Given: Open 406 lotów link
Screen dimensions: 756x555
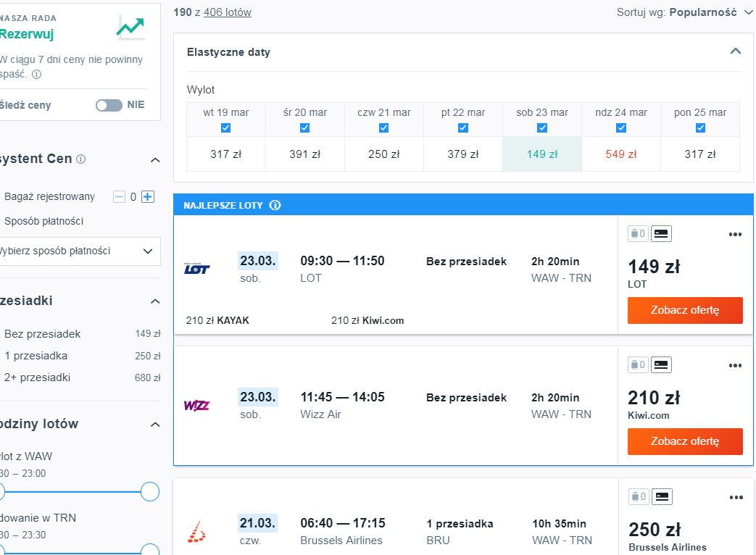Looking at the screenshot, I should [x=228, y=12].
